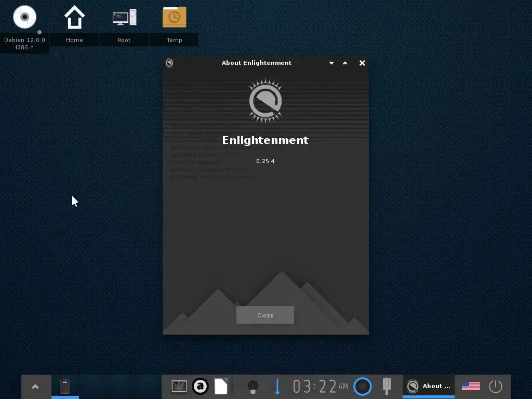The width and height of the screenshot is (532, 399).
Task: Click the Enlightenment window menu icon in title bar
Action: 169,63
